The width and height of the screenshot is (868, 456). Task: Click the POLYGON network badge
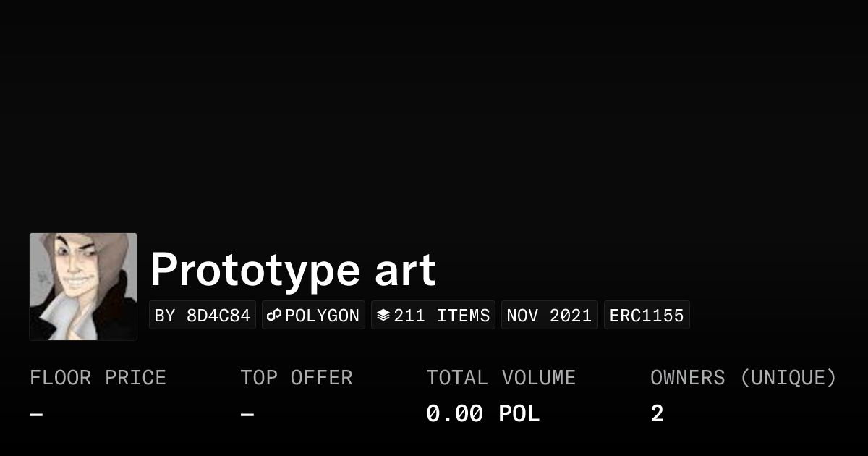click(x=313, y=315)
